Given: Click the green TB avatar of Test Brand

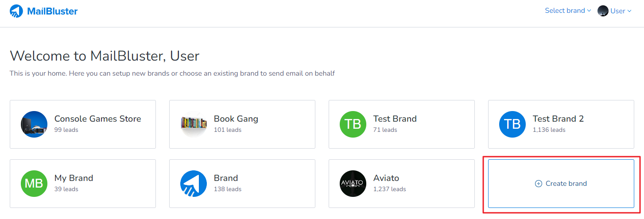Looking at the screenshot, I should point(353,124).
